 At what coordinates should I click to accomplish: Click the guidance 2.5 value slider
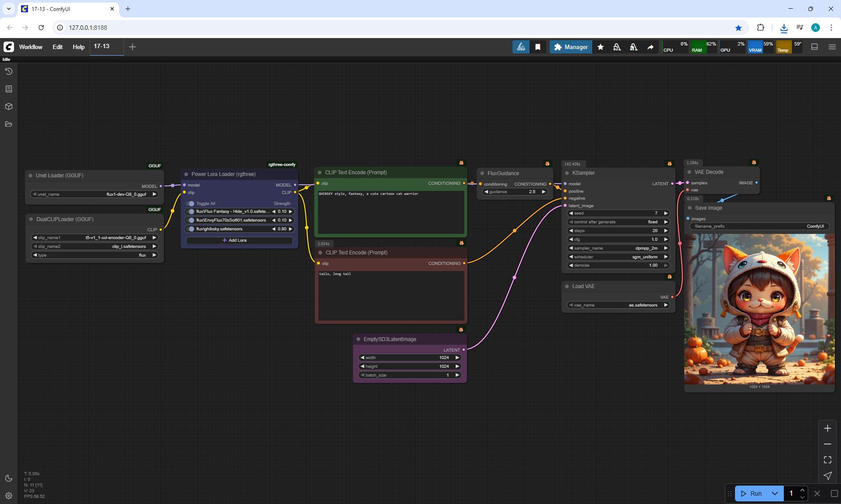pos(515,192)
